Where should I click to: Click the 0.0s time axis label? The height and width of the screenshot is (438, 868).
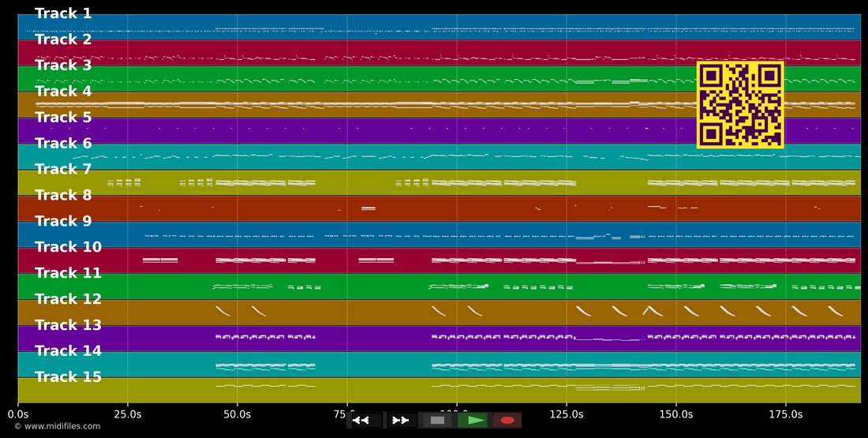tap(18, 414)
